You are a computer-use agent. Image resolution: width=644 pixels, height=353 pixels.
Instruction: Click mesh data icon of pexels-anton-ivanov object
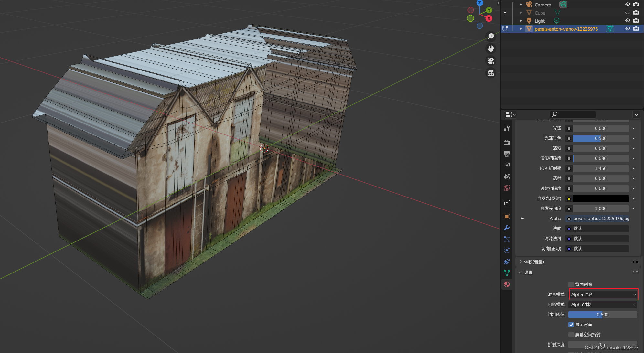click(609, 29)
